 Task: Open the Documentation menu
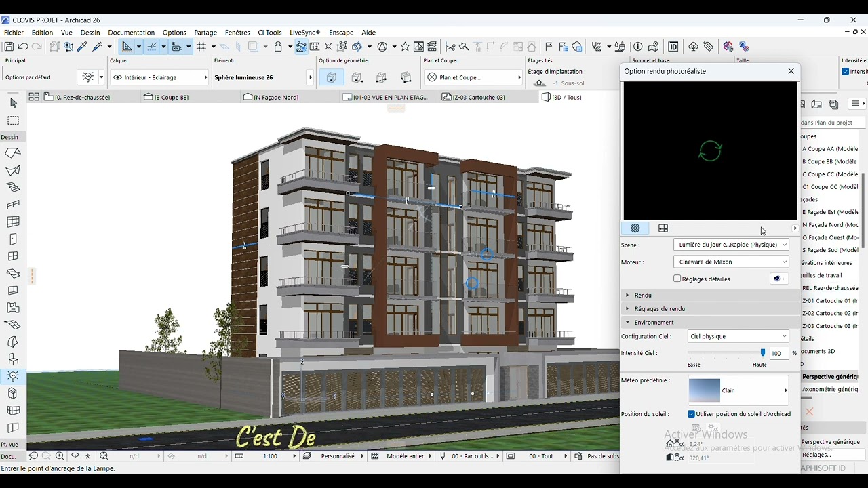click(x=131, y=32)
